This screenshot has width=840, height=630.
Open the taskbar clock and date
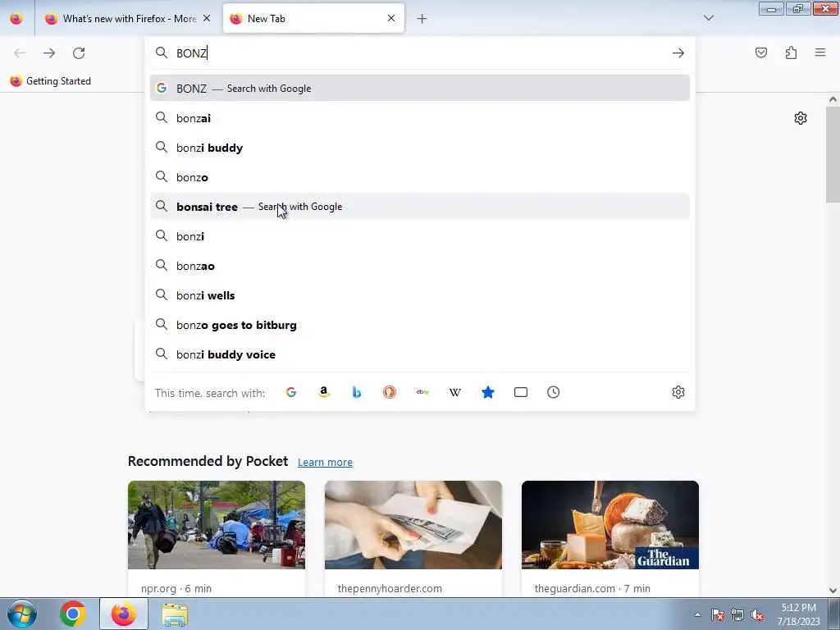point(798,614)
